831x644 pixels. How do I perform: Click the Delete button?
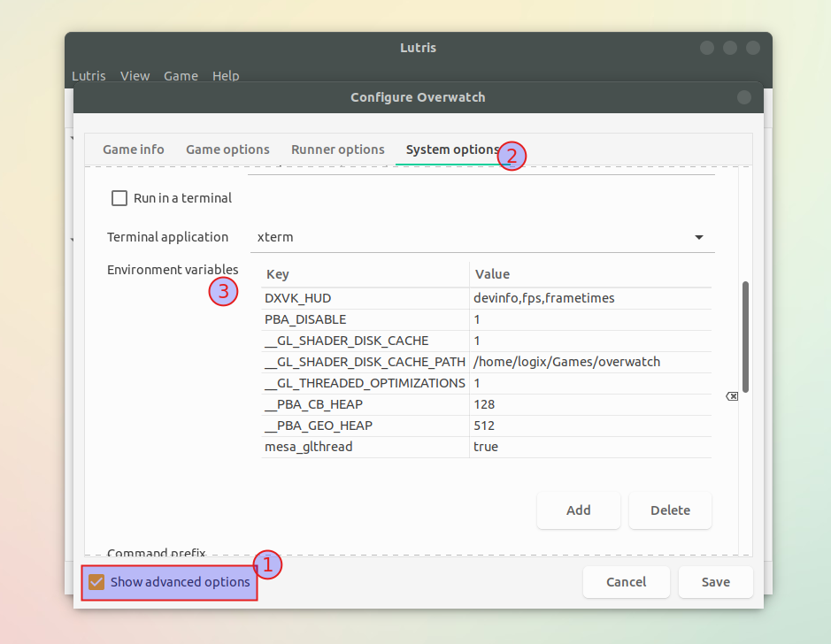[670, 510]
